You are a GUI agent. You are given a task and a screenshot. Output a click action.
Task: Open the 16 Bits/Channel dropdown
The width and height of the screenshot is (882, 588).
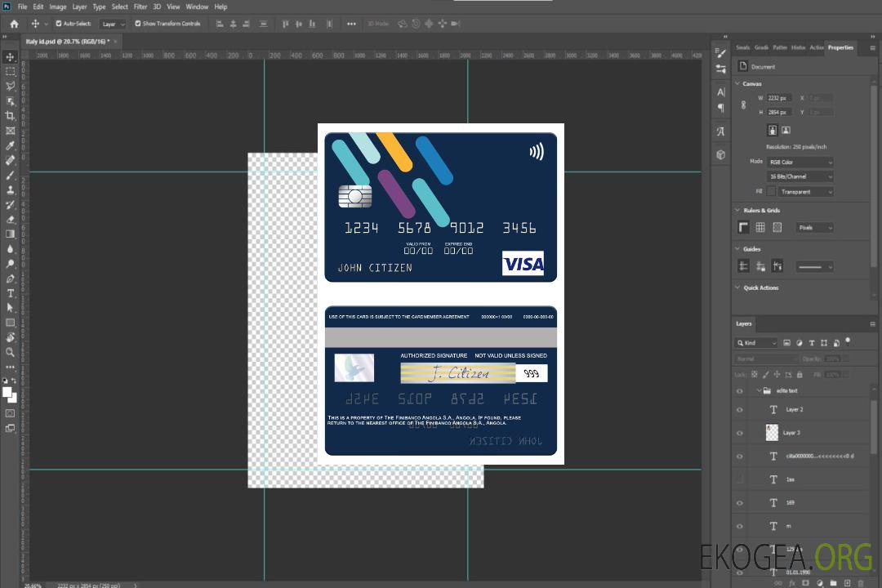800,176
